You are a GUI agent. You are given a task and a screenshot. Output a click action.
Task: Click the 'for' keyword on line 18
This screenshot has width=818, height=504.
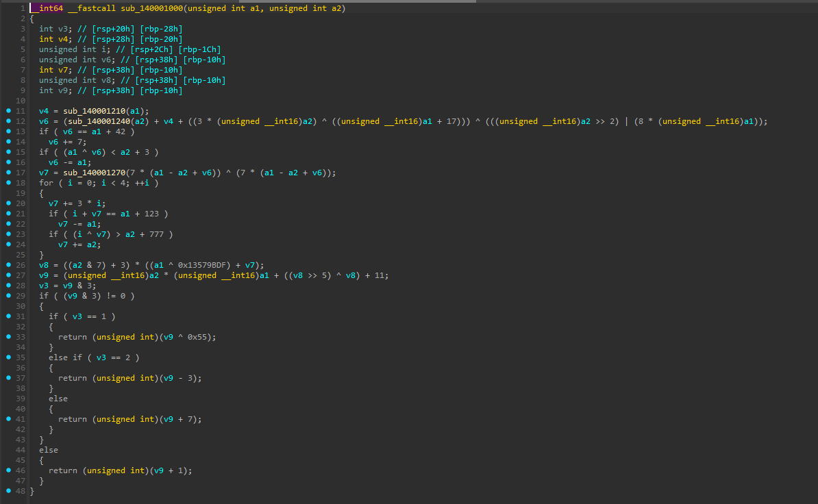pyautogui.click(x=46, y=182)
